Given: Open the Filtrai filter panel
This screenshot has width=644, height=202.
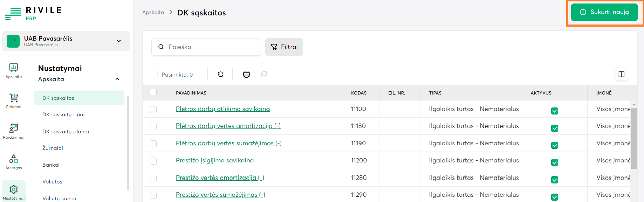Looking at the screenshot, I should (x=284, y=47).
